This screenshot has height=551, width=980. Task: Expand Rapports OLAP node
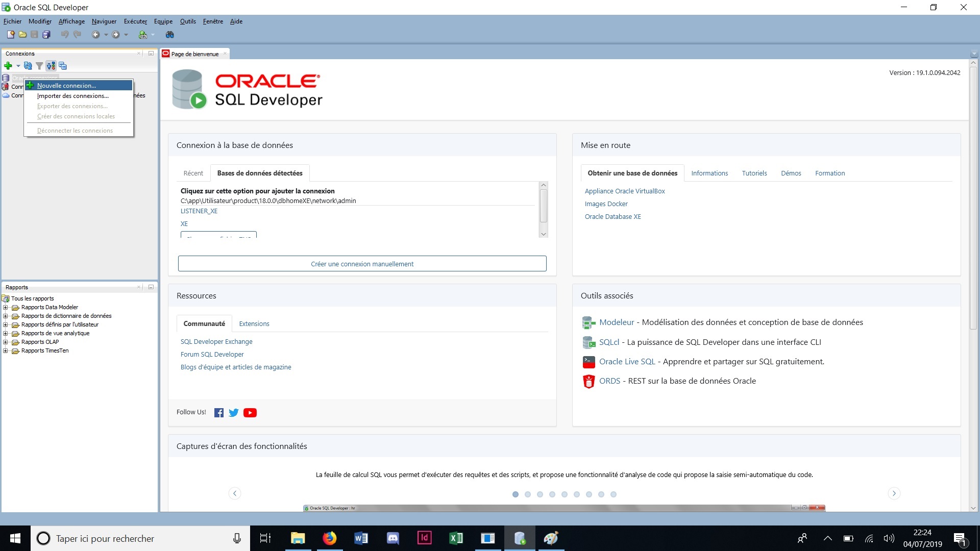tap(6, 342)
